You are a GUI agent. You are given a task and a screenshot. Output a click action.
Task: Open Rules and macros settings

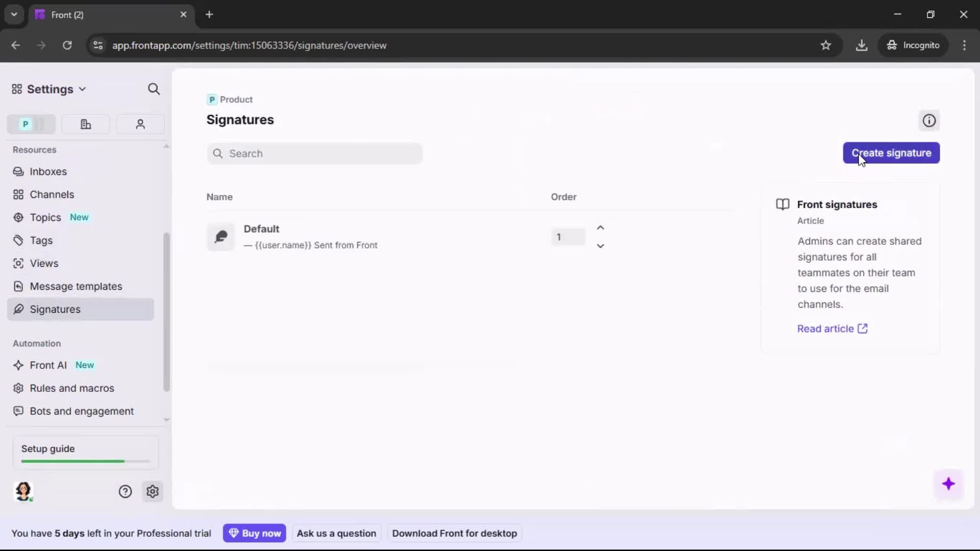pos(72,388)
